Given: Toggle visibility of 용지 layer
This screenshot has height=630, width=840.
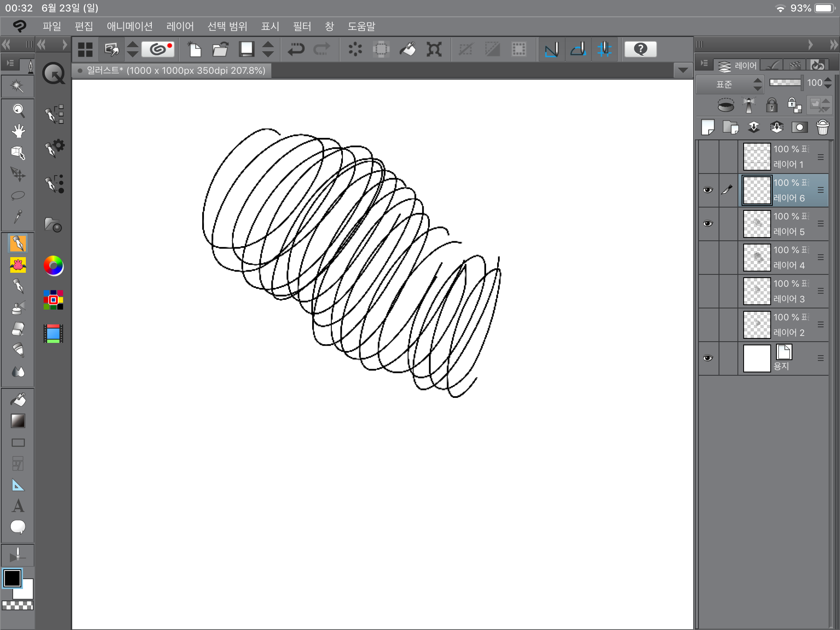Looking at the screenshot, I should pos(708,358).
